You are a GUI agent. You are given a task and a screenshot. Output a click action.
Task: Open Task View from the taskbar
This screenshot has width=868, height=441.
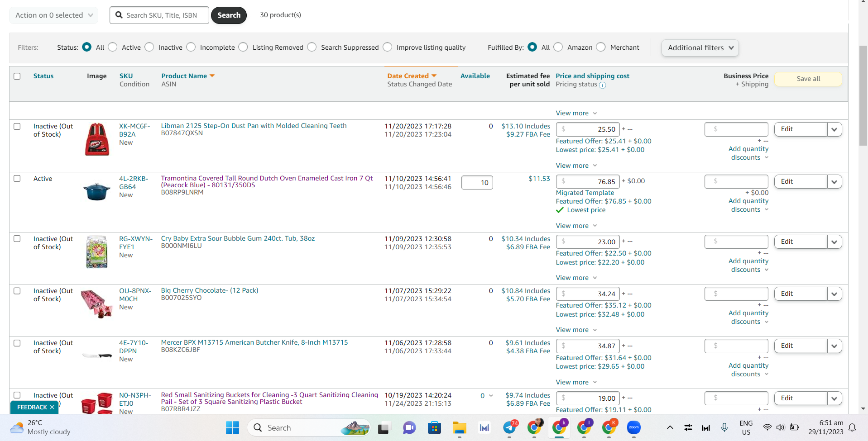coord(384,427)
